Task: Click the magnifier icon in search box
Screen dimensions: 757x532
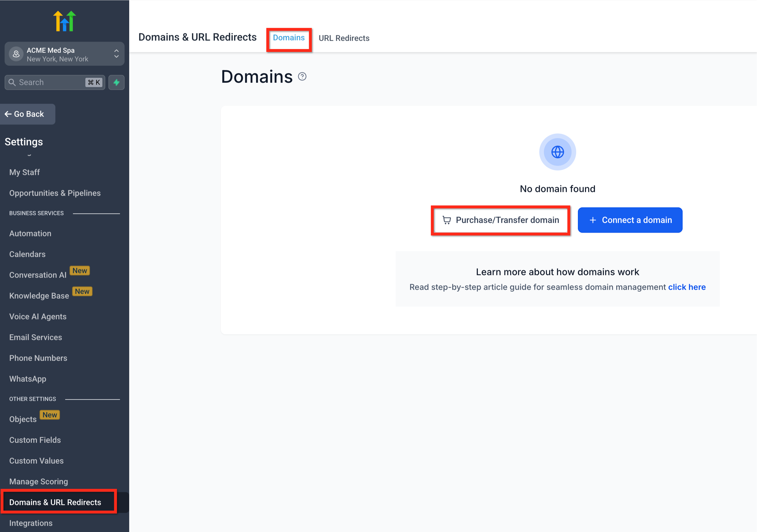Action: point(12,83)
